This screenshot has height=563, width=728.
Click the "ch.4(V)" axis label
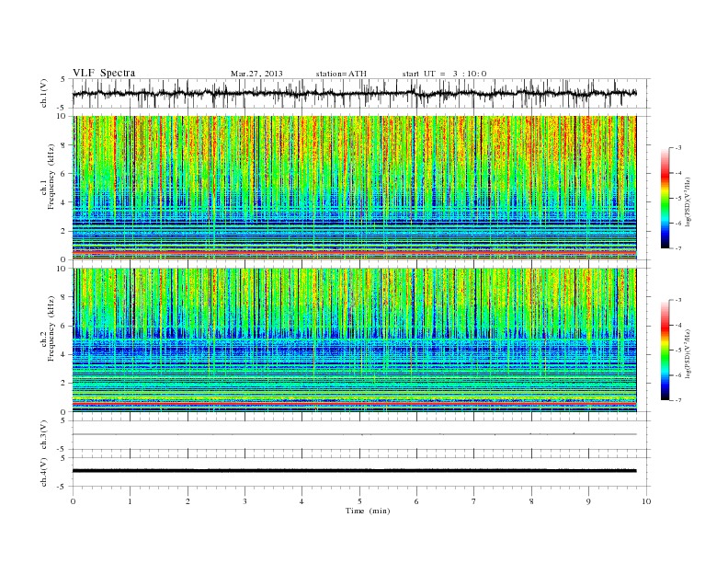44,472
